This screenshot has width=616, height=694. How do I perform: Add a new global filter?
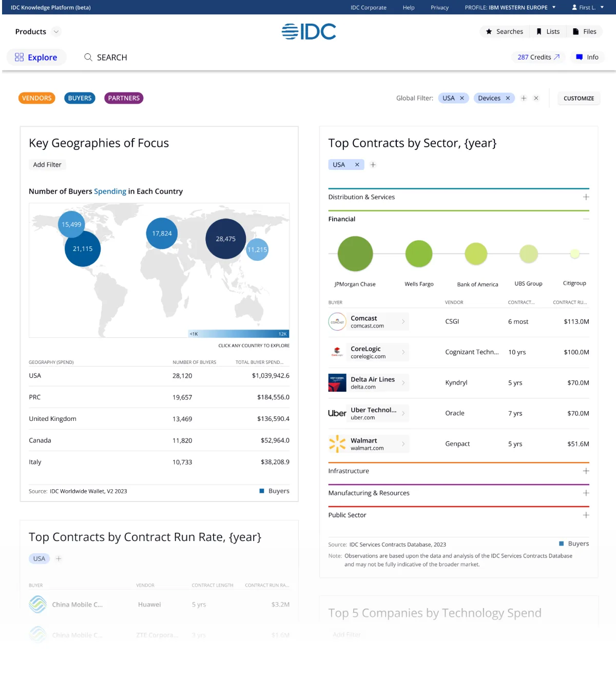click(524, 98)
